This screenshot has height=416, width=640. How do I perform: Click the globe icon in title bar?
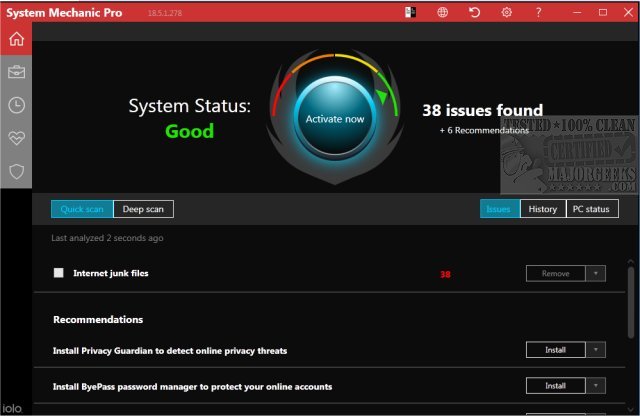point(442,12)
